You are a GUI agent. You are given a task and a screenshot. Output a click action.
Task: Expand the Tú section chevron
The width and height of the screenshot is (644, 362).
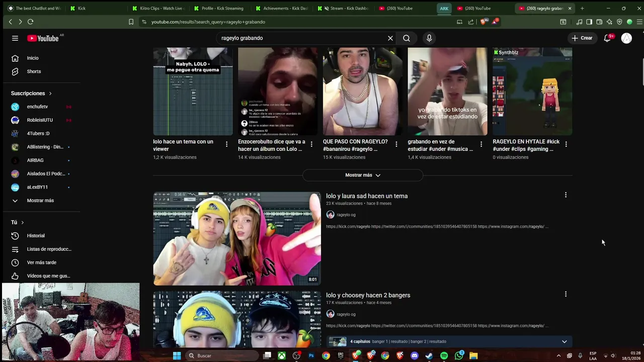(22, 222)
